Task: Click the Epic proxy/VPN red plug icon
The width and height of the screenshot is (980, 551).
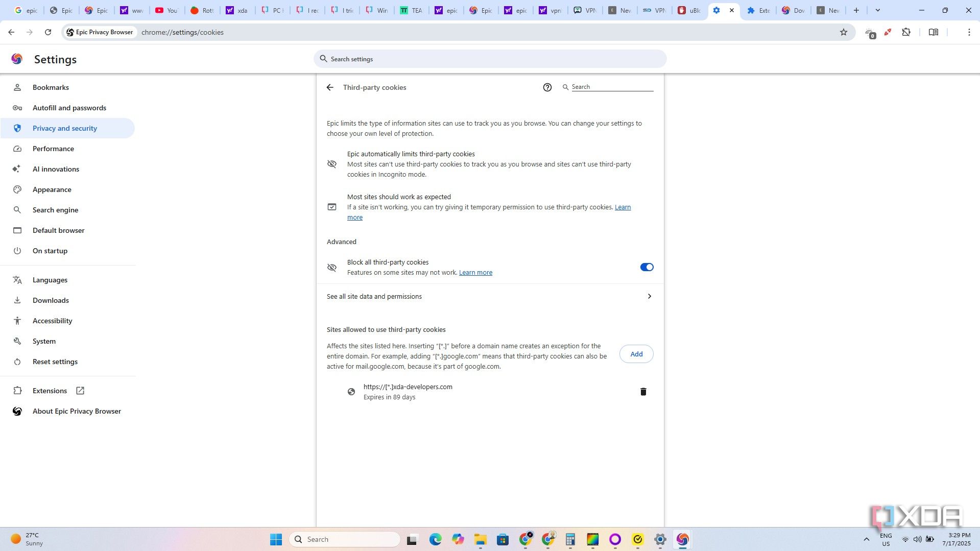Action: (888, 32)
